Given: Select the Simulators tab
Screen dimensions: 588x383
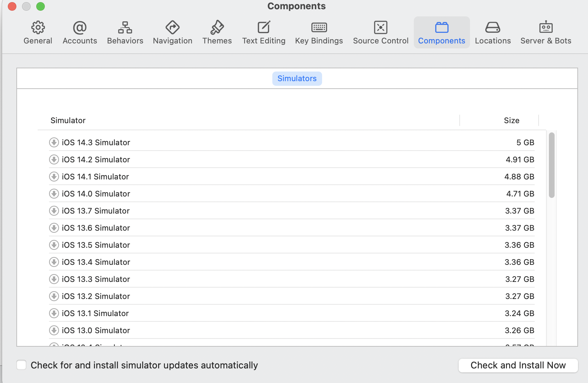Looking at the screenshot, I should (x=297, y=78).
